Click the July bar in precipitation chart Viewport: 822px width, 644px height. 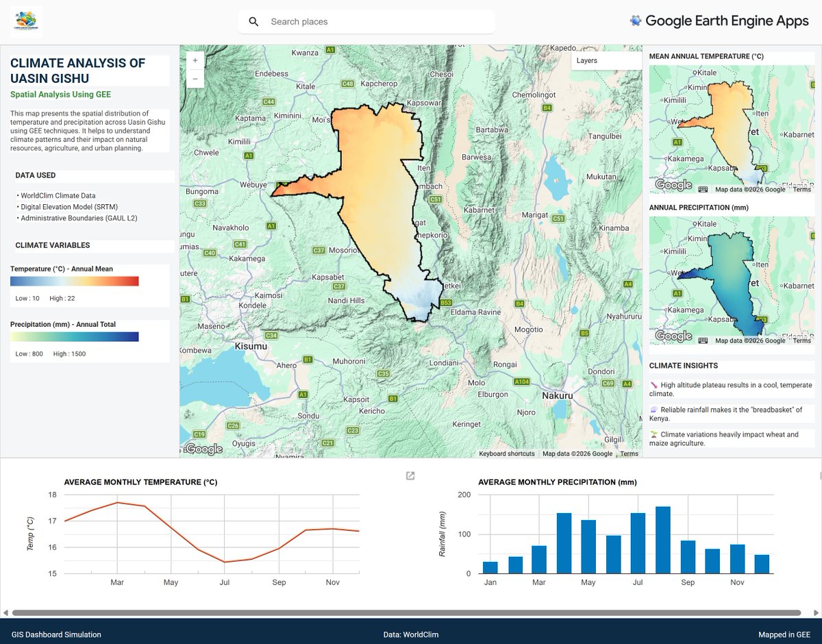(x=638, y=543)
